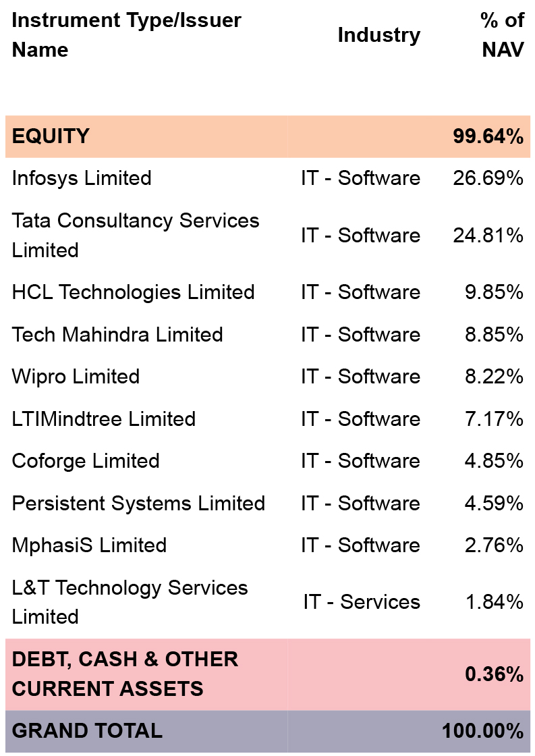The image size is (535, 756).
Task: Click the Instrument Type/Issuer Name column header
Action: (126, 34)
